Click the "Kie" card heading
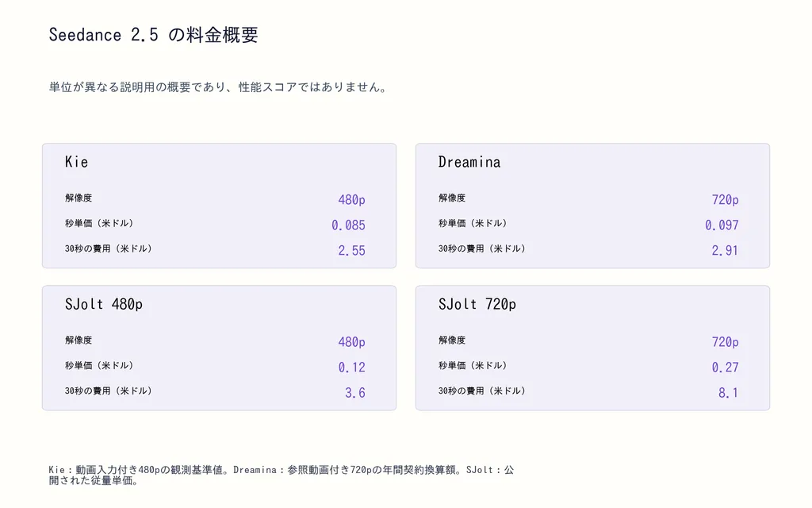Viewport: 812px width, 508px height. [x=77, y=162]
